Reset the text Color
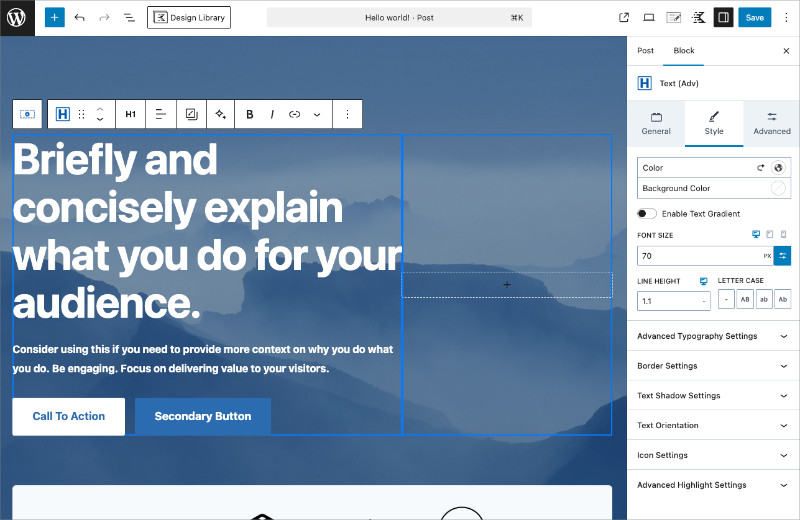This screenshot has height=520, width=800. (x=761, y=167)
